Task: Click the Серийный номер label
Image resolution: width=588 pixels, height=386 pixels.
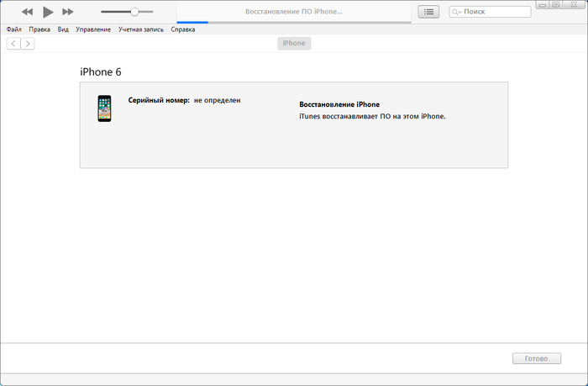Action: pos(159,100)
